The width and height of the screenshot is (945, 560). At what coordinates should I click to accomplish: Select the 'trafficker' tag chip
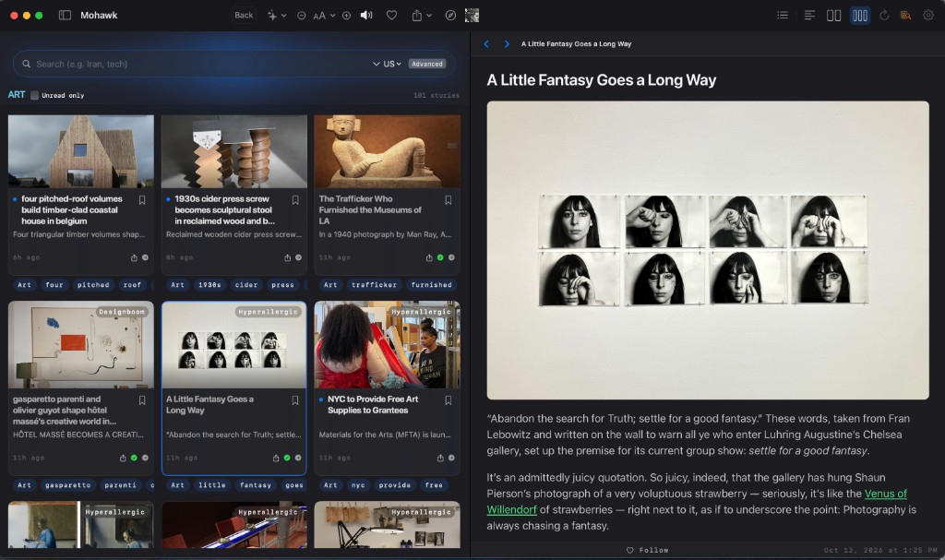[375, 284]
